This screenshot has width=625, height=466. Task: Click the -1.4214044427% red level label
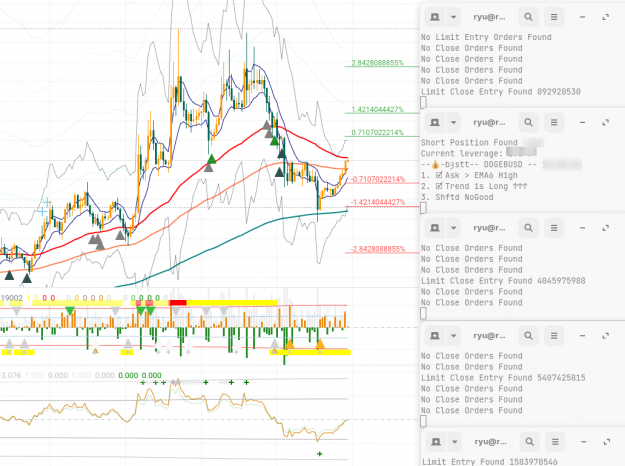coord(378,202)
